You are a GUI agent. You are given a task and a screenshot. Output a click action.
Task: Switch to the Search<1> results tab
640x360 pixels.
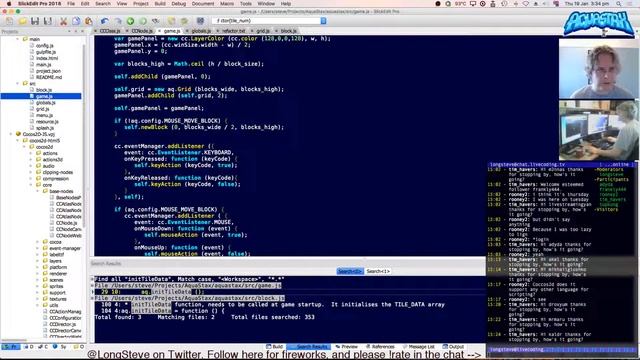point(378,271)
